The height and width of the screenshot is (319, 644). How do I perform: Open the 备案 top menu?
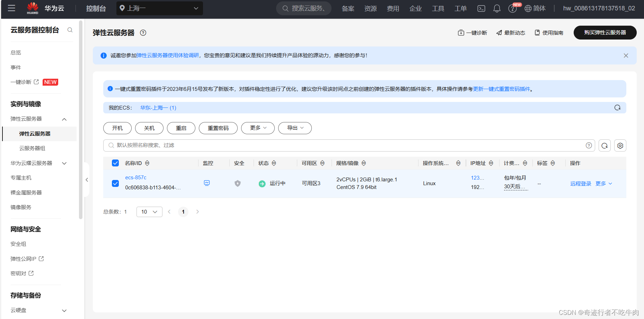point(348,8)
